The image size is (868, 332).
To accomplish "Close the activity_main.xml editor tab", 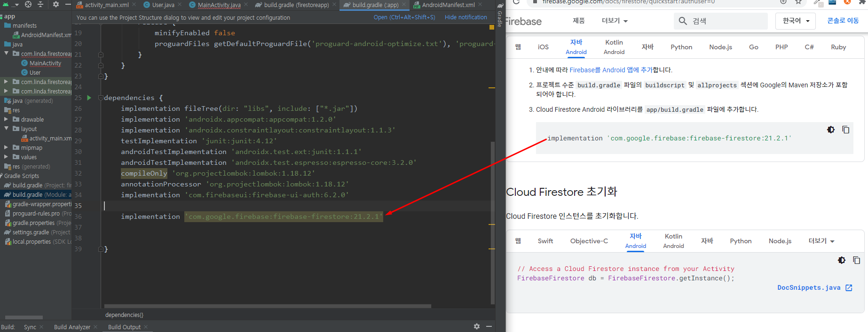I will (134, 5).
